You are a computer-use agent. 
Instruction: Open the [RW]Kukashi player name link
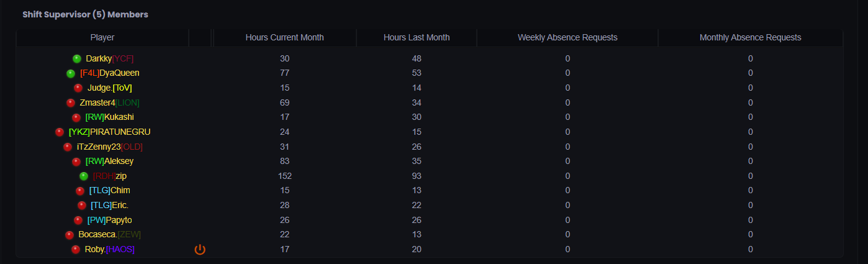(109, 117)
